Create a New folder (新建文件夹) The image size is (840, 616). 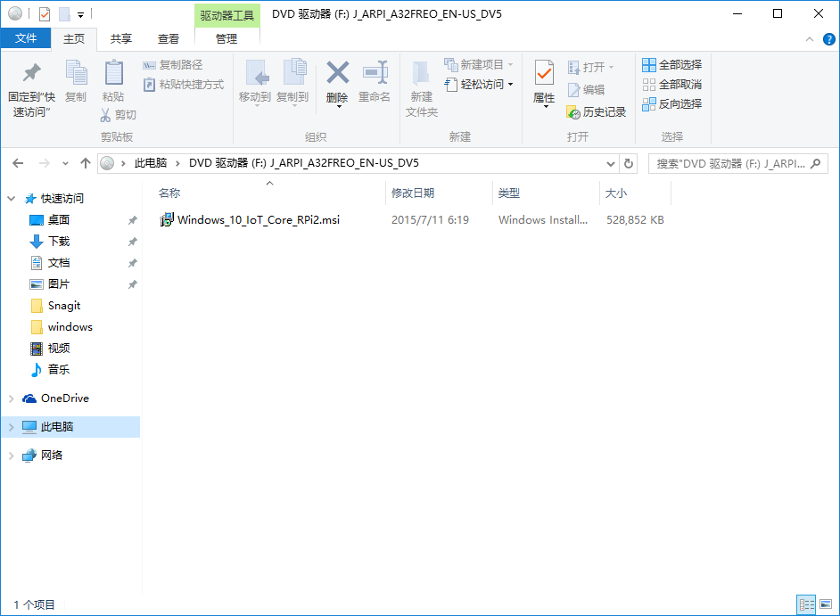(422, 89)
